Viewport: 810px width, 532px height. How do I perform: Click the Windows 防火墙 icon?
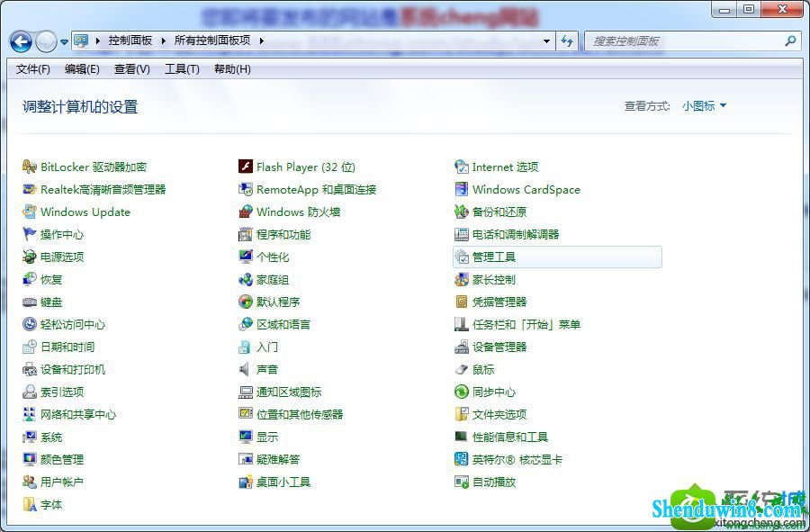[x=246, y=212]
